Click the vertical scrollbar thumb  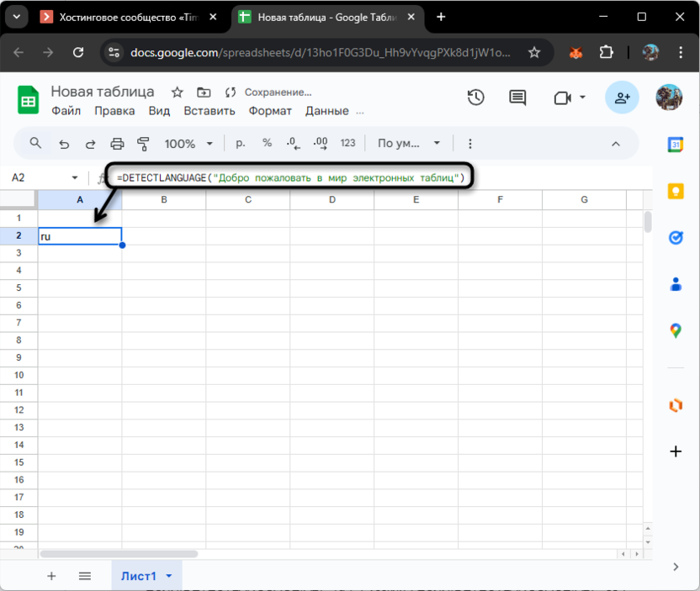point(648,222)
